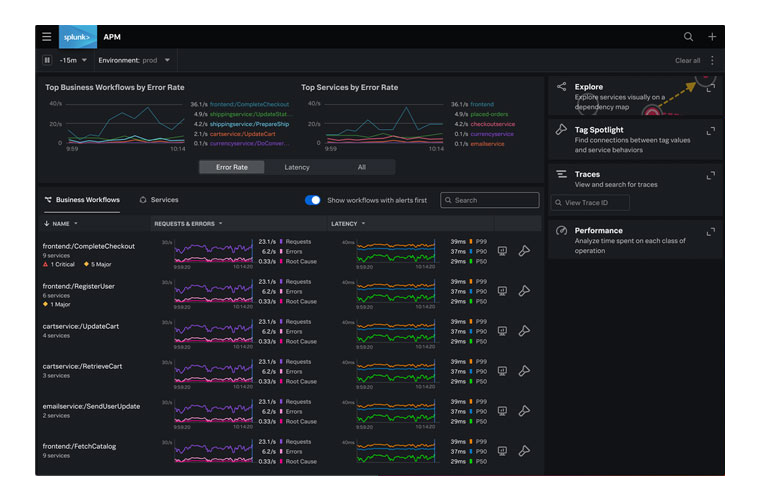Click the monitor icon in frontend:/RegisterUser row
The image size is (760, 500).
tap(502, 291)
